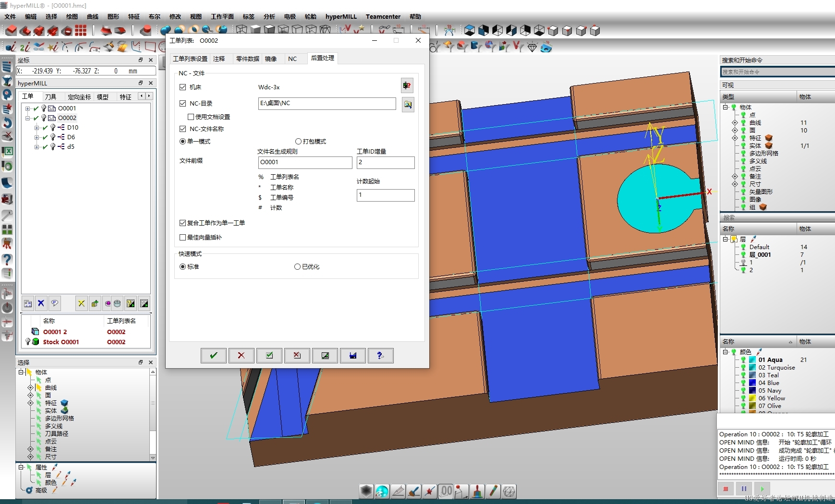Expand the O0001 joblist tree node
The image size is (835, 504).
(27, 108)
